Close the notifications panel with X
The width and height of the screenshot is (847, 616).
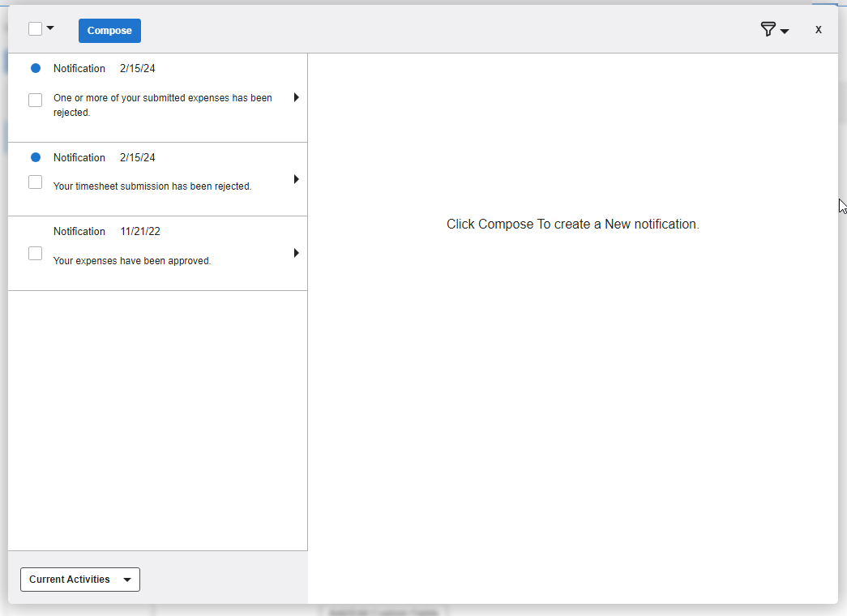(x=819, y=30)
